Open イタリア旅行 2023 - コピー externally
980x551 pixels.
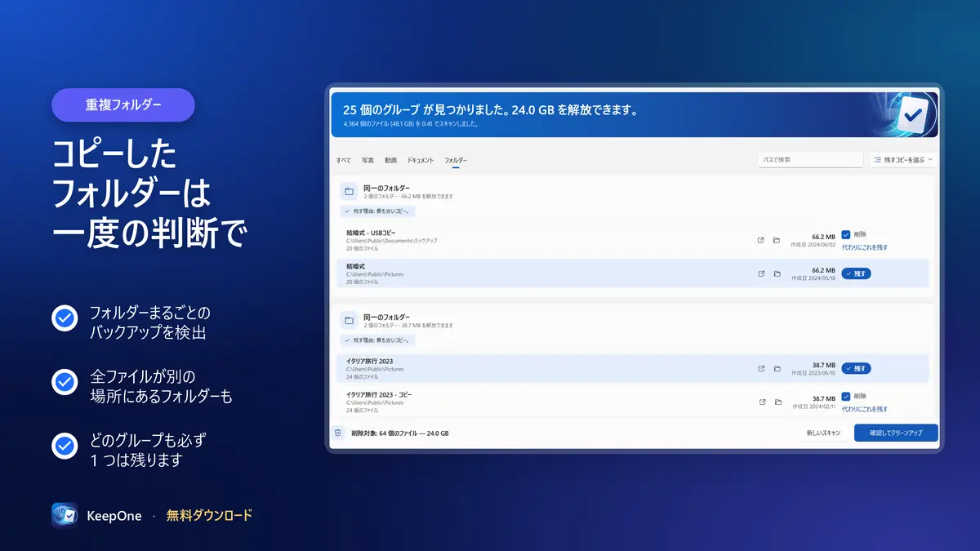tap(761, 402)
